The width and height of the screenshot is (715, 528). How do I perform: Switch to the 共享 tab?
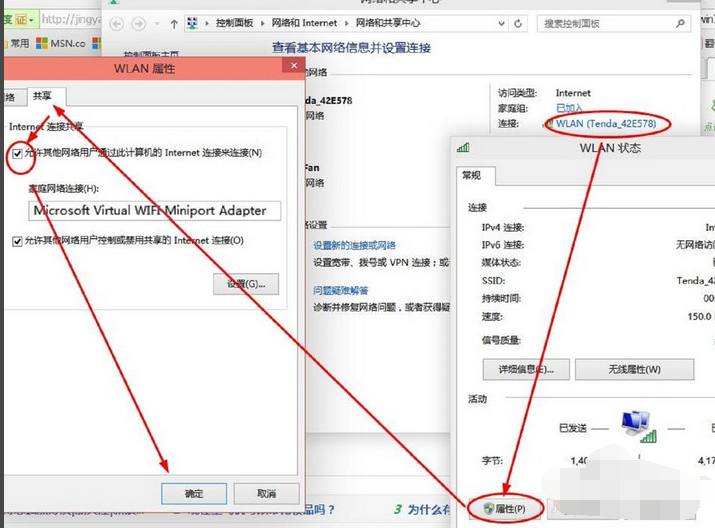coord(43,96)
